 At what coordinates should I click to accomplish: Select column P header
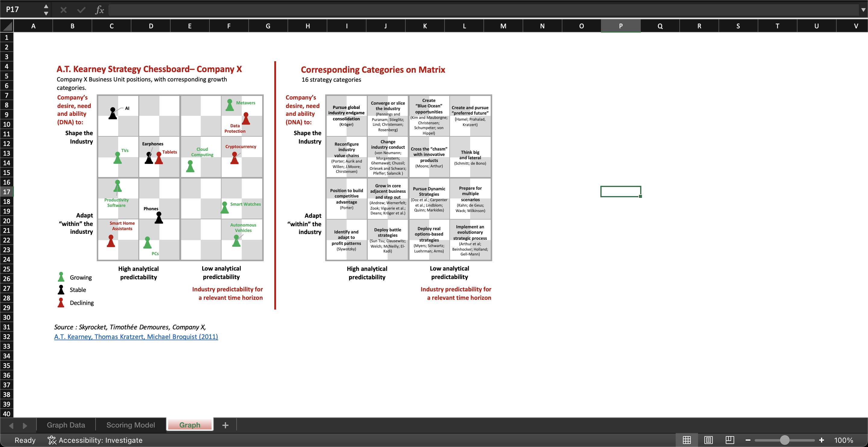click(621, 26)
